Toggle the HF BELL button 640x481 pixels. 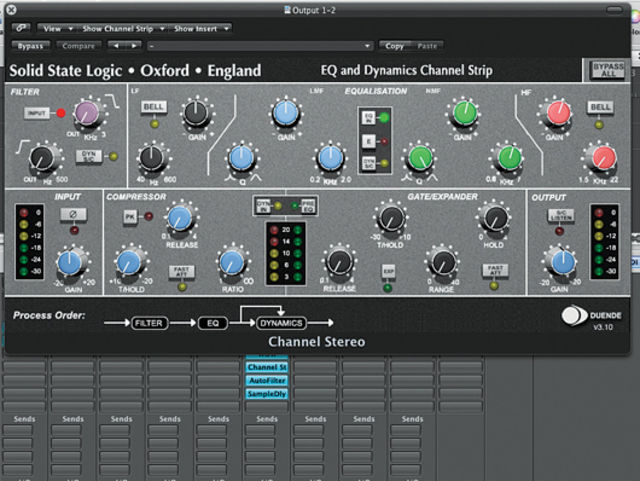(x=600, y=107)
